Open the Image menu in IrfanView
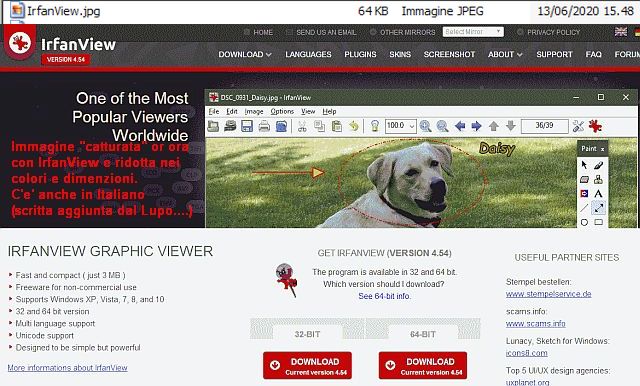 254,111
